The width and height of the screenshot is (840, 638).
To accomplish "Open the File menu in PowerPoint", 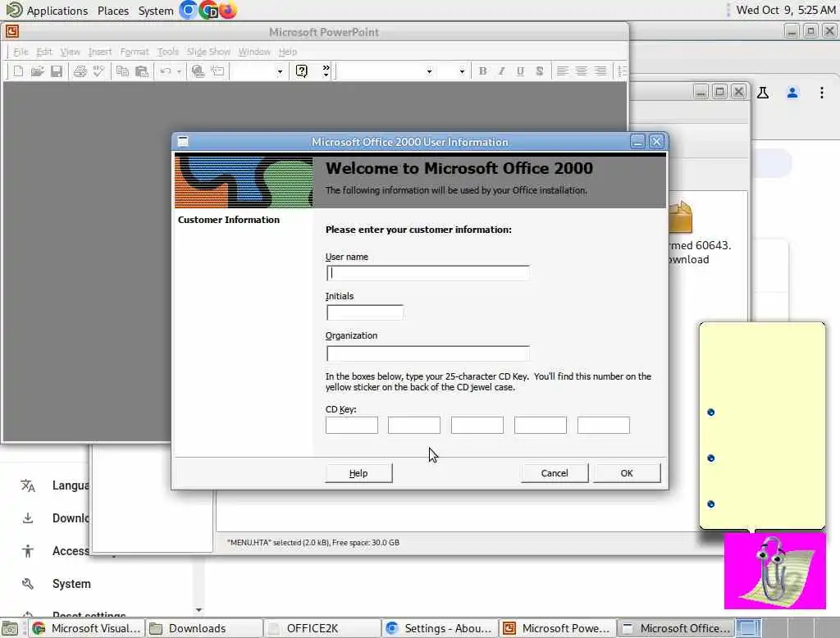I will 21,52.
